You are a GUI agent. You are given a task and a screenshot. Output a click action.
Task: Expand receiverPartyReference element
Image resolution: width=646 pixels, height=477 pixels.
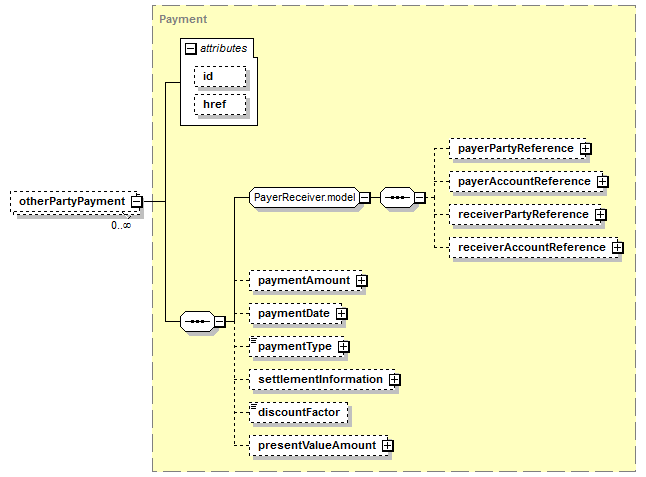coord(601,215)
